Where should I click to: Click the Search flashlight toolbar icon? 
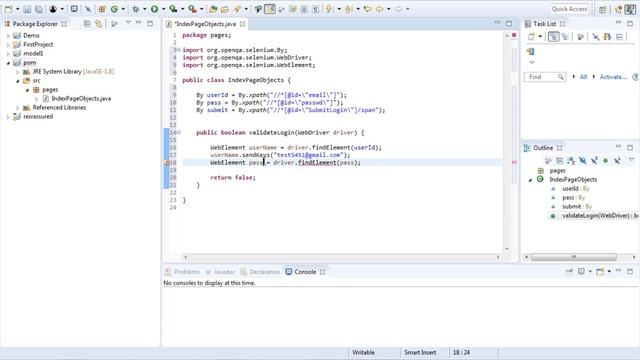coord(237,9)
